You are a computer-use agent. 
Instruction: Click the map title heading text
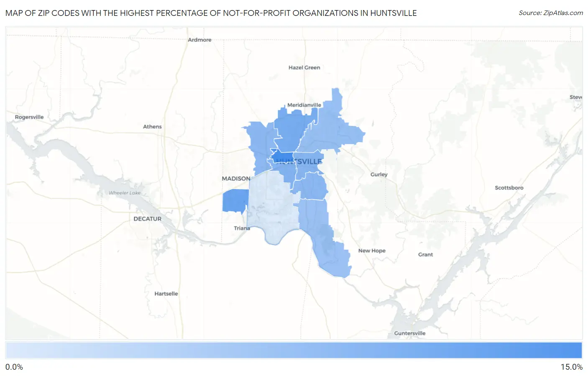click(211, 13)
